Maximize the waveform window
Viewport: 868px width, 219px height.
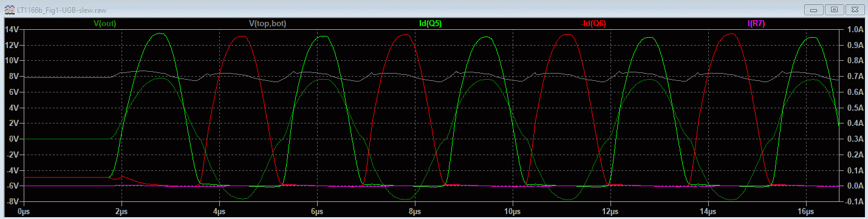click(x=835, y=9)
